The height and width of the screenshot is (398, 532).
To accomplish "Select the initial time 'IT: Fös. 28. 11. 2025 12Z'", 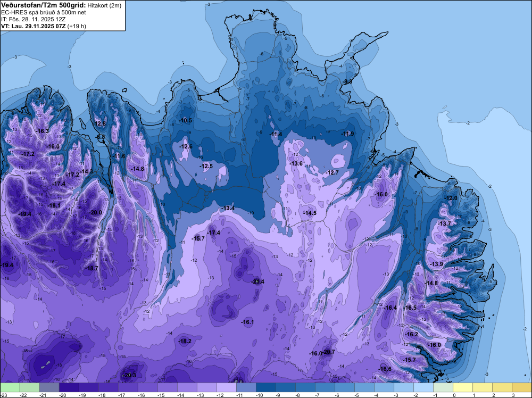I will coord(33,19).
